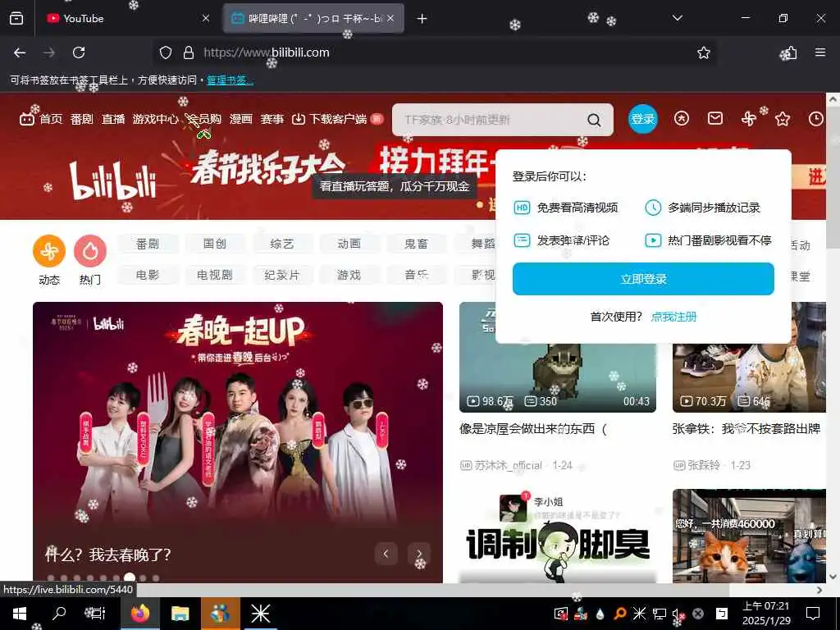
Task: Open the 管理书签 link
Action: [230, 80]
